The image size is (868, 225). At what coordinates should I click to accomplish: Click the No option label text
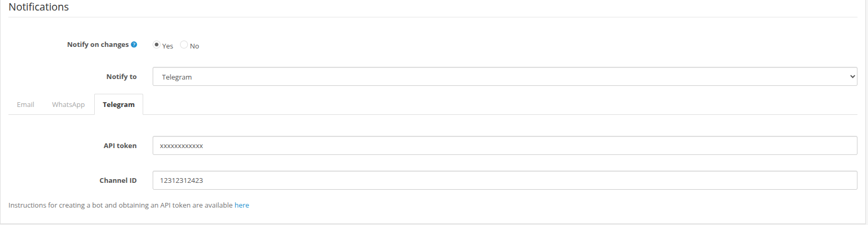(x=195, y=46)
